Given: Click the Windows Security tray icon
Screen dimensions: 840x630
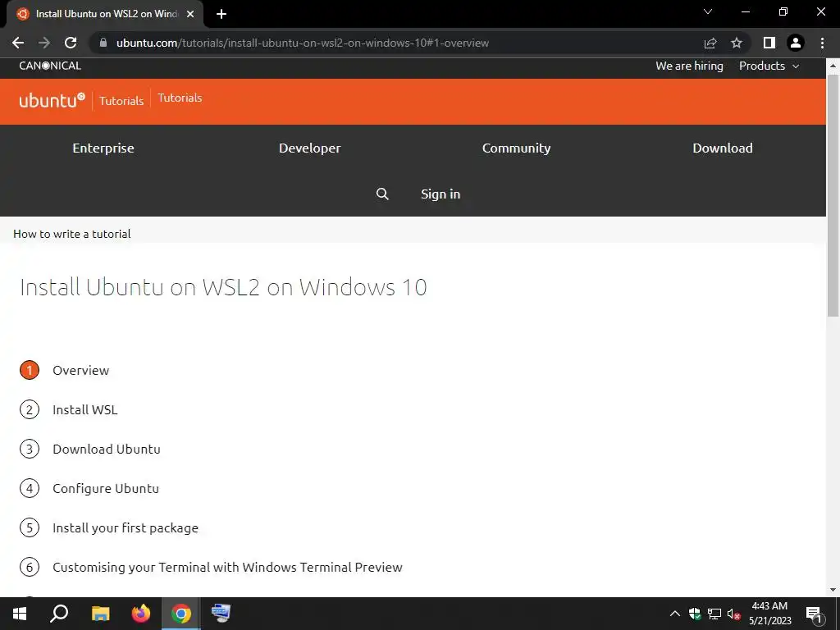Looking at the screenshot, I should click(x=695, y=614).
